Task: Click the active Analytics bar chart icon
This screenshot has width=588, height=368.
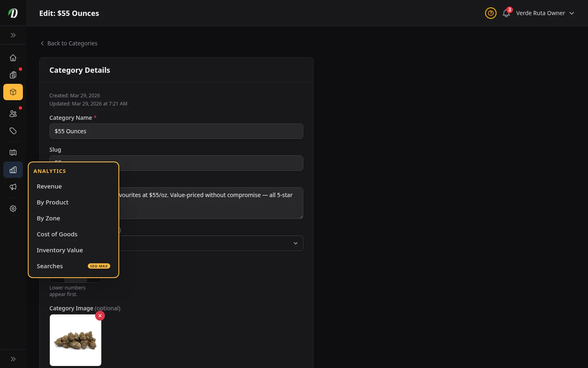Action: tap(13, 170)
